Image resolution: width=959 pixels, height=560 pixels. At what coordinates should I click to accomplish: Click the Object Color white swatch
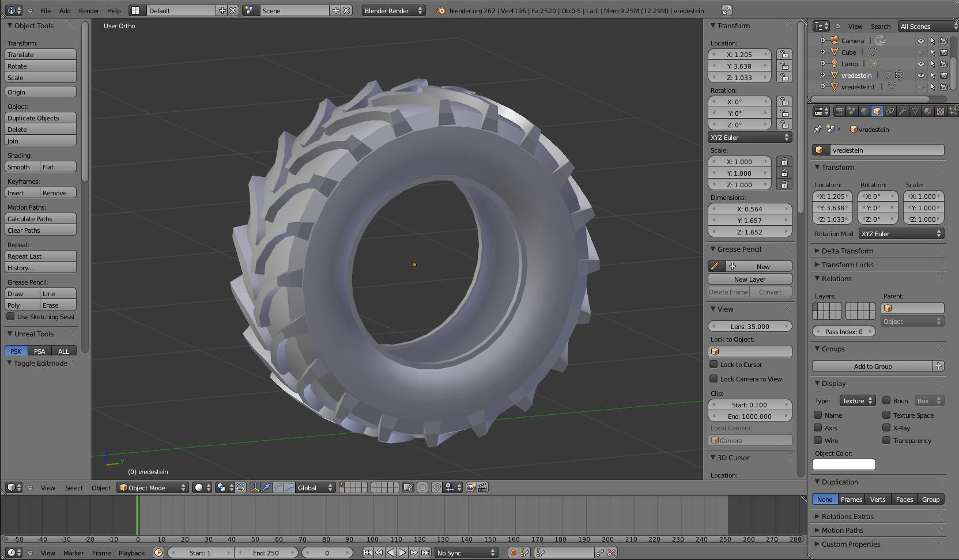tap(844, 464)
